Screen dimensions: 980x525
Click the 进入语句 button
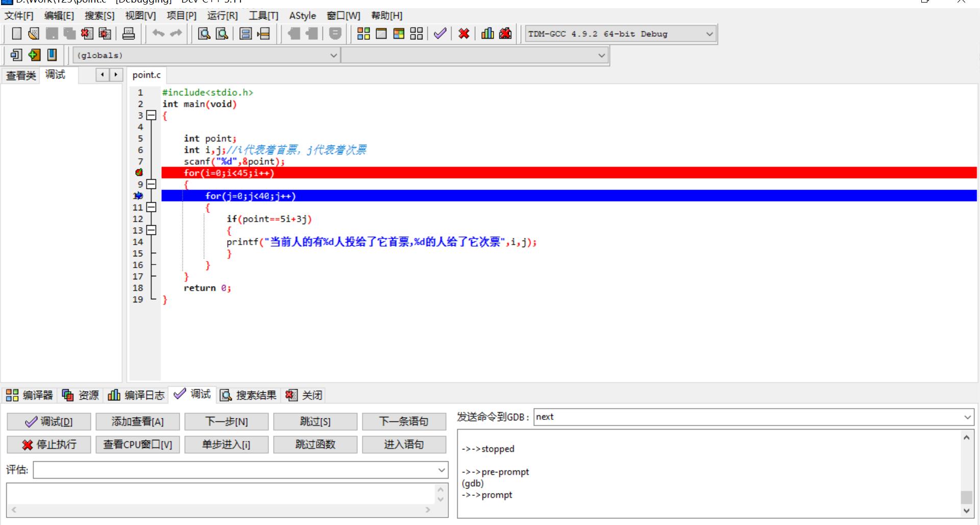point(404,444)
